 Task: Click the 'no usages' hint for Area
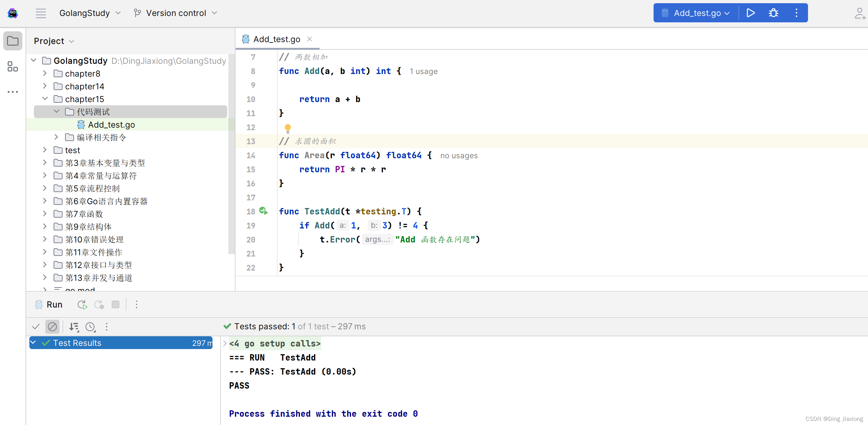(459, 156)
